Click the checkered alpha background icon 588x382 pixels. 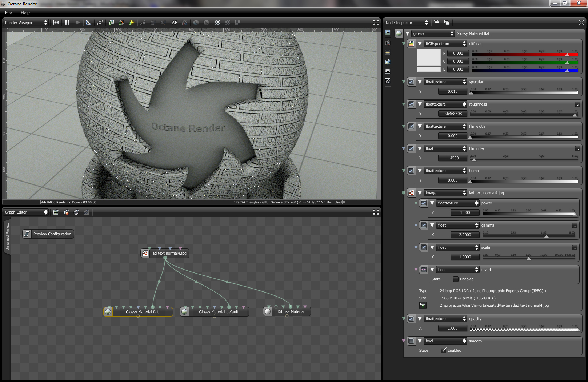[228, 23]
